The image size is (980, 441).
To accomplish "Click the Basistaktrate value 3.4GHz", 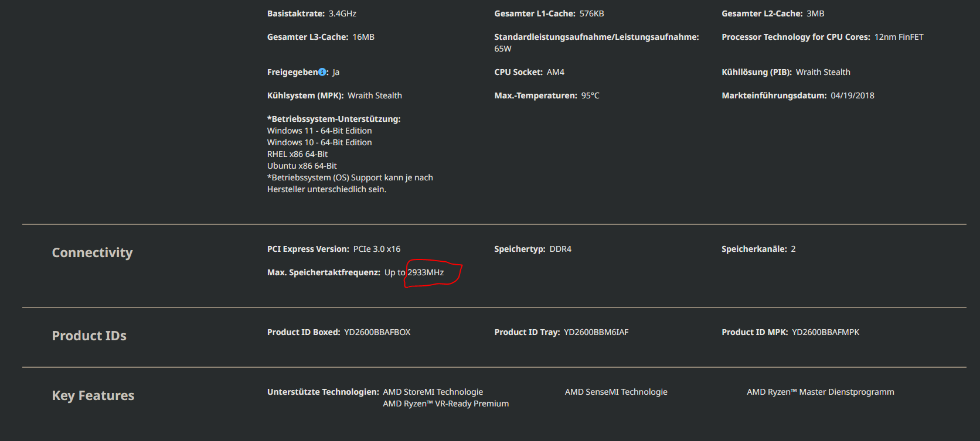I will (x=342, y=13).
